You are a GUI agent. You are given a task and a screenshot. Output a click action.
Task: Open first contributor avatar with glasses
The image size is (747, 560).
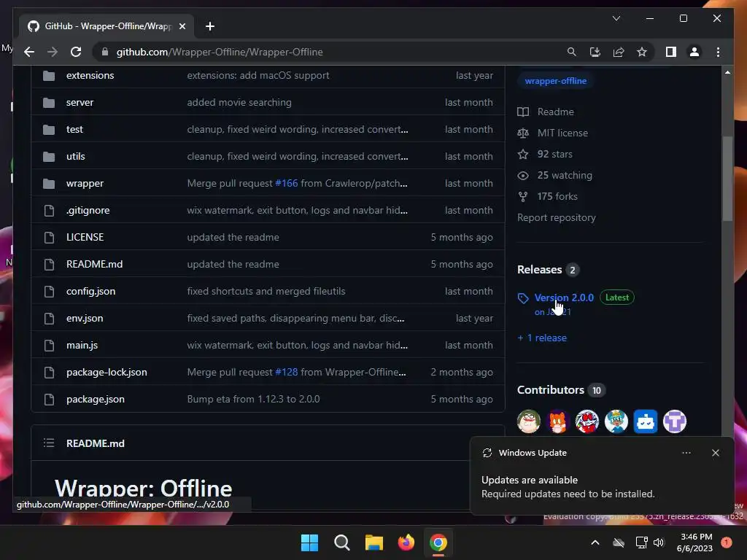tap(529, 421)
